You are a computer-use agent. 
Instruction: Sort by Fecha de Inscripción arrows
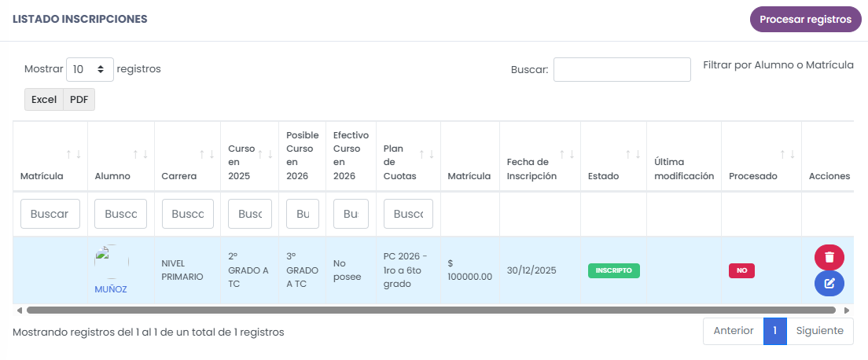[567, 155]
